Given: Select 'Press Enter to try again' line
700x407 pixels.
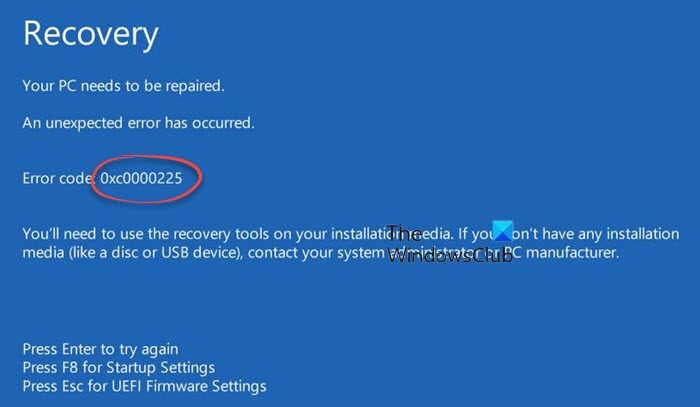Looking at the screenshot, I should click(100, 349).
